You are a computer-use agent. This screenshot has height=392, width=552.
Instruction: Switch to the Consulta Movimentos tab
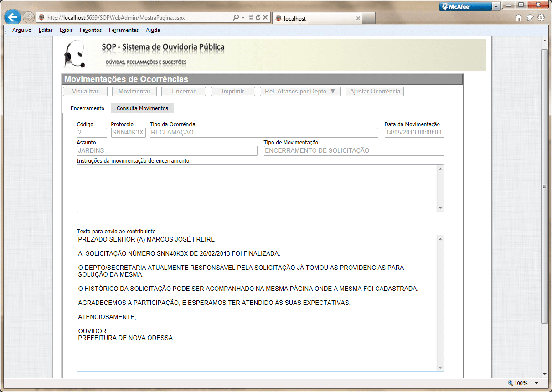point(142,108)
